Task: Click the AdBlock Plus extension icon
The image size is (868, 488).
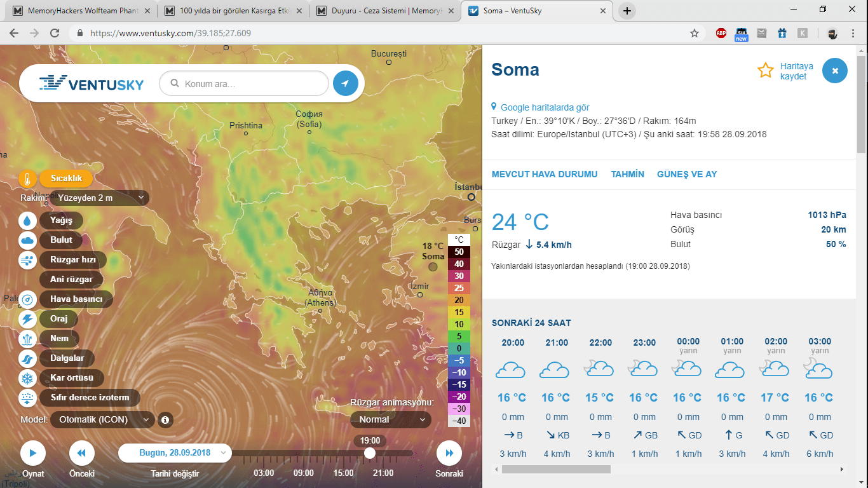Action: [721, 33]
